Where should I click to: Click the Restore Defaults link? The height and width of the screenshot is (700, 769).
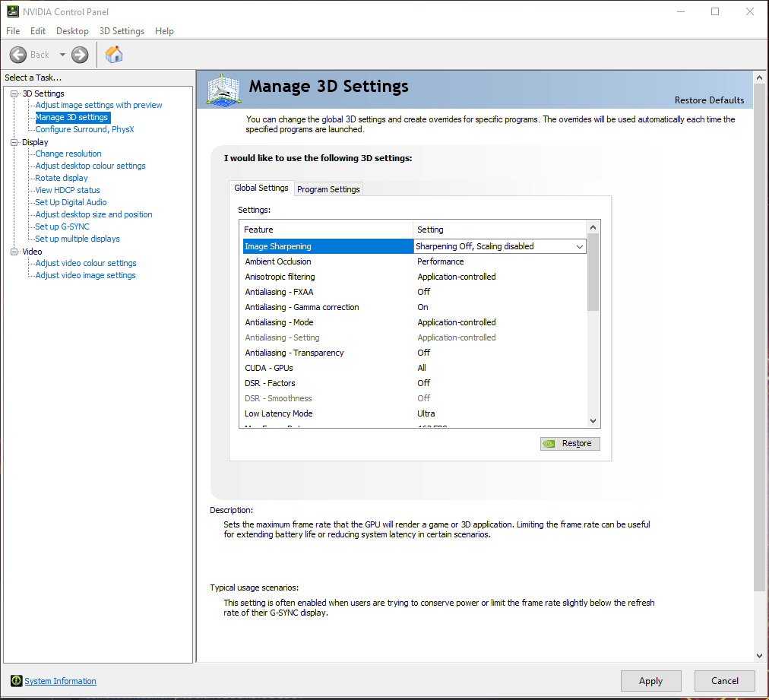coord(709,100)
